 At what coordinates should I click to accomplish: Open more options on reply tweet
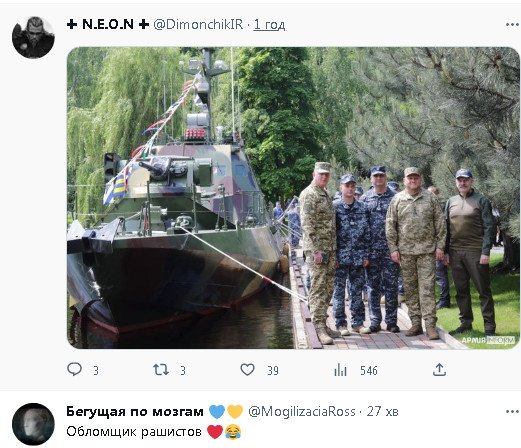pyautogui.click(x=512, y=412)
